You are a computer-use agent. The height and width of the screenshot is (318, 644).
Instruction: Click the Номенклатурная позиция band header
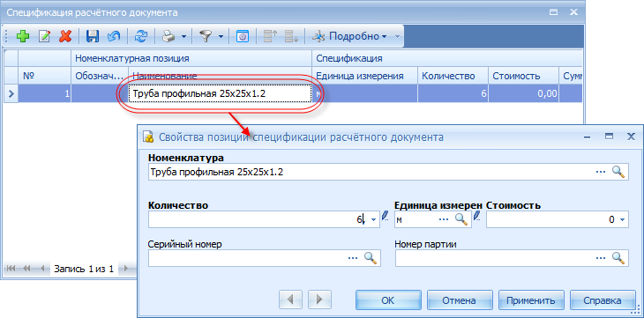click(x=191, y=58)
